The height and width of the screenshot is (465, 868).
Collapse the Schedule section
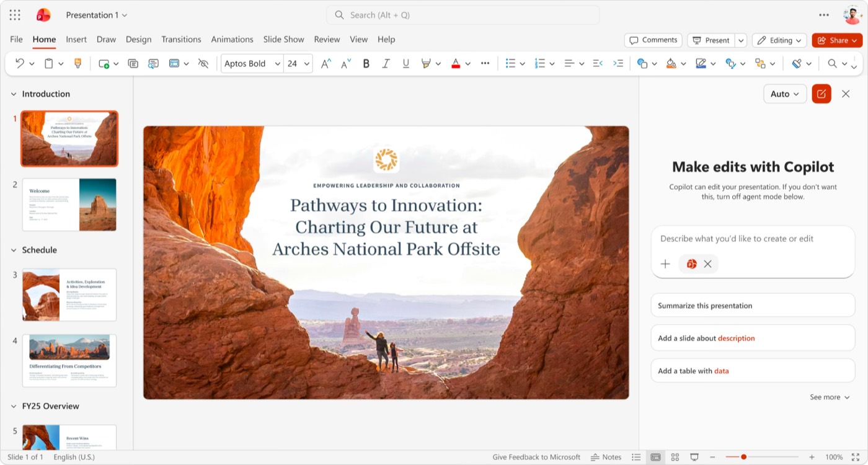tap(14, 250)
